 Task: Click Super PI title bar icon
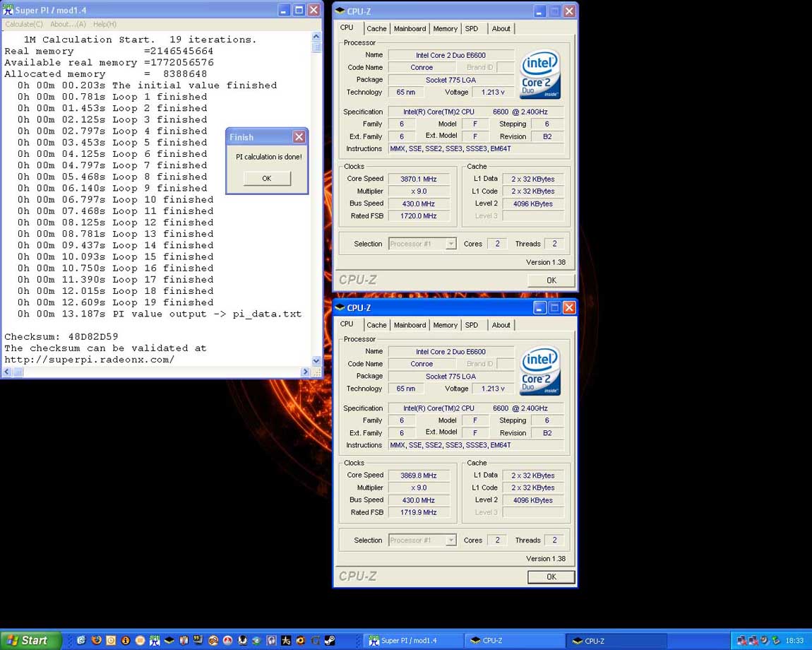click(8, 9)
